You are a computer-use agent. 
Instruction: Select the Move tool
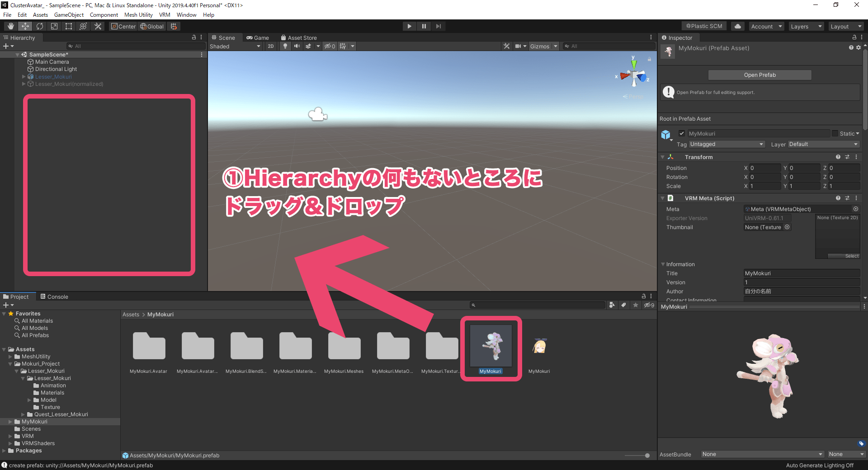click(x=25, y=26)
